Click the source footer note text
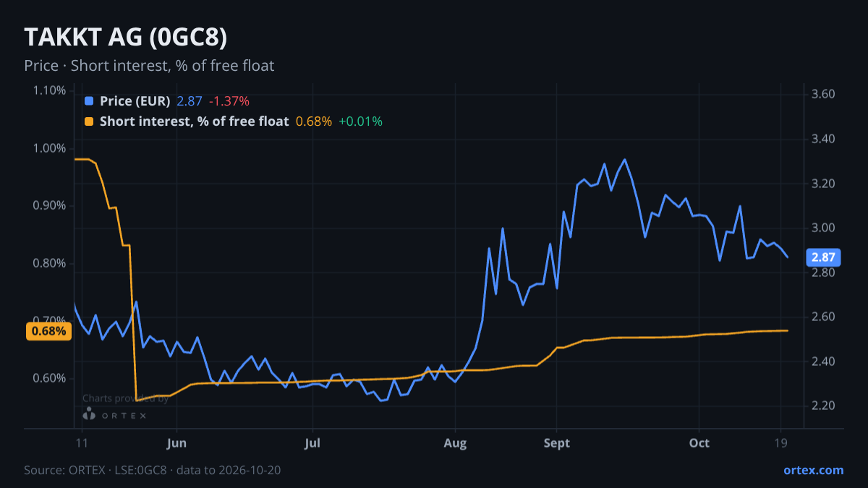868x488 pixels. point(152,470)
